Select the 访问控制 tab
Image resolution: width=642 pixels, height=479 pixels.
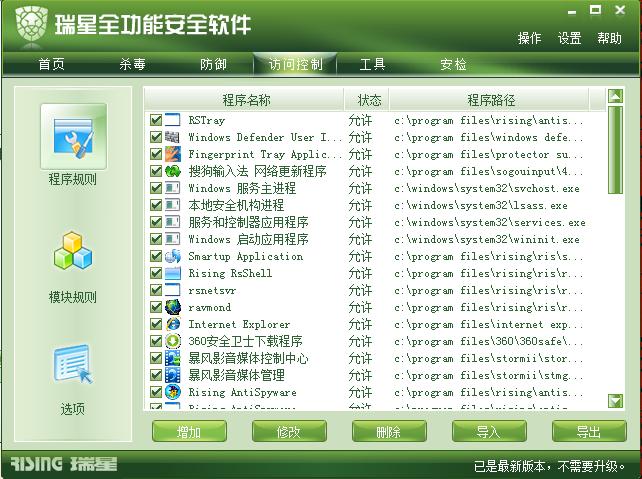[295, 64]
